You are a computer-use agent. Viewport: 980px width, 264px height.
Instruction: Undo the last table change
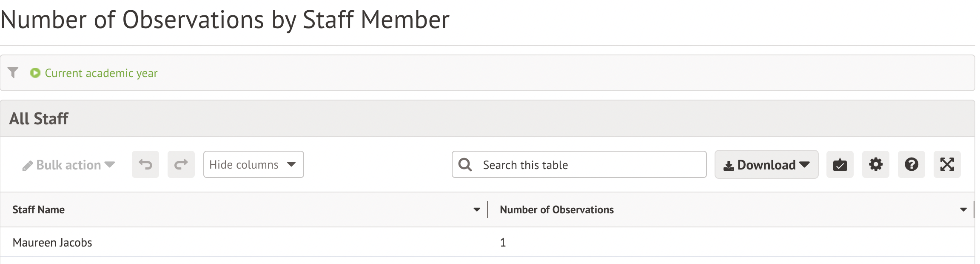tap(145, 164)
